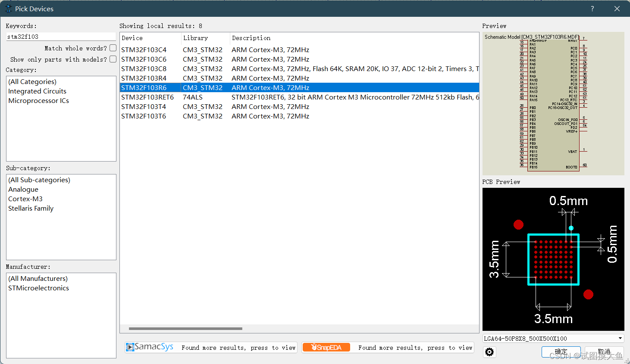Select the Cortex-M3 sub-category

[25, 199]
